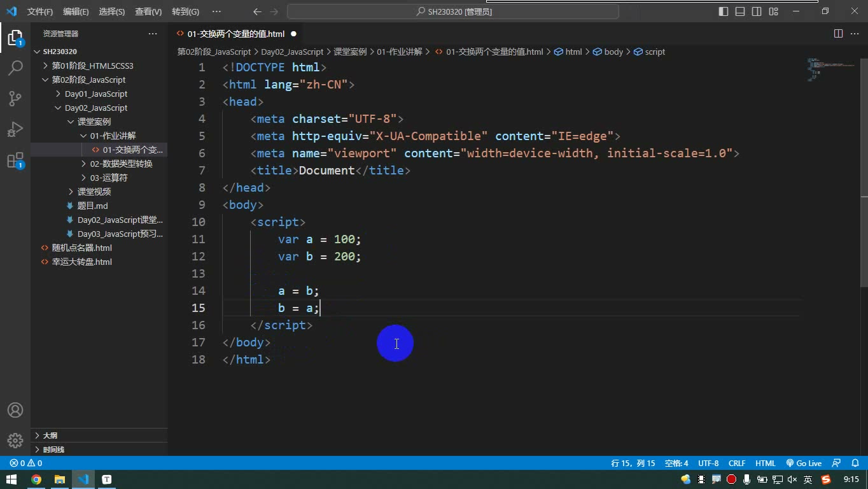The image size is (868, 489).
Task: Expand the 第01阶段_HTML5CSS3 folder
Action: [92, 66]
